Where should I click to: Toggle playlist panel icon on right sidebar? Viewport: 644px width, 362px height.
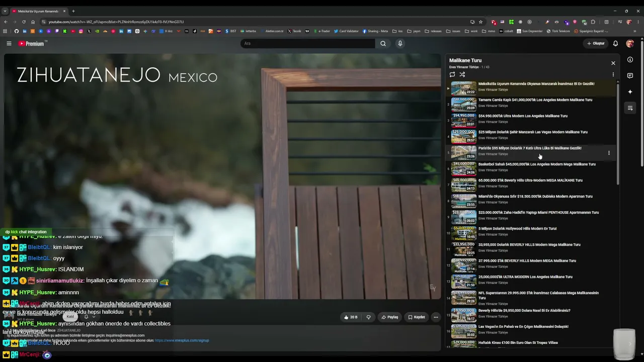coord(630,108)
